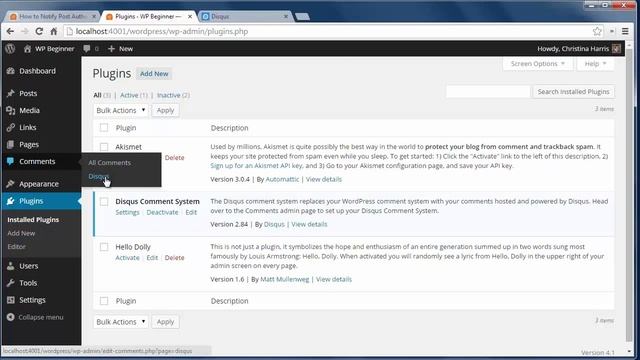
Task: Click the Tools wrench icon
Action: [x=11, y=283]
